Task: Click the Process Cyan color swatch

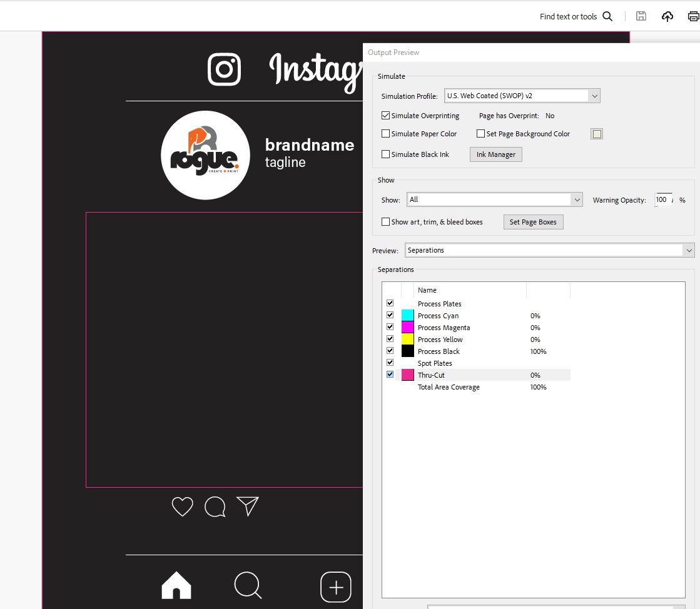Action: [x=408, y=315]
